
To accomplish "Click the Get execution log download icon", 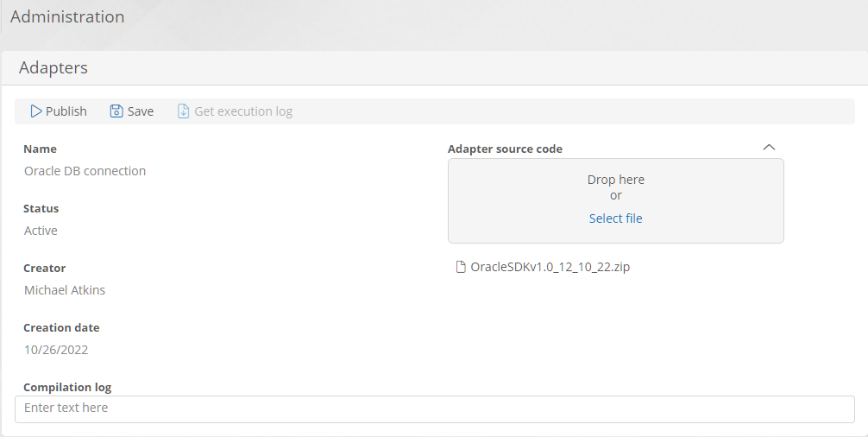I will point(183,111).
